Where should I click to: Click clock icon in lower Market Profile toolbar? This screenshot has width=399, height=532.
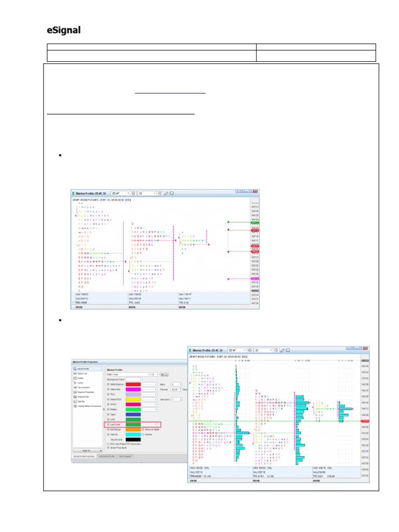click(x=276, y=350)
